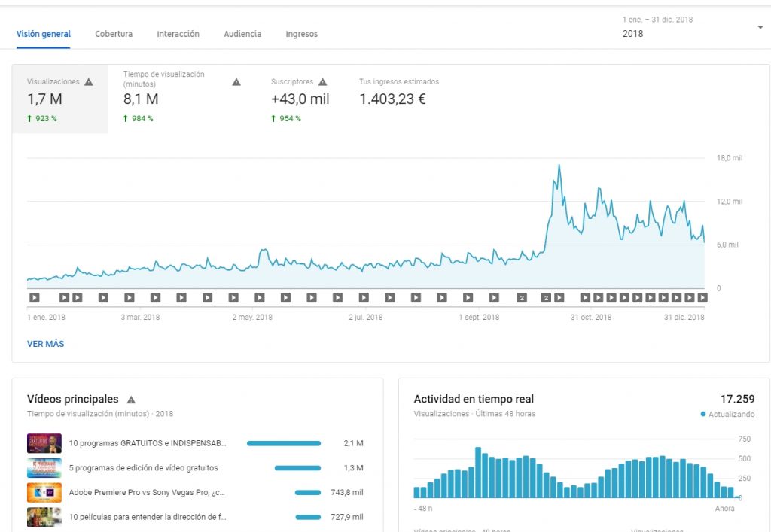Click the last video marker at timeline's right end
Viewport: 771px width, 532px height.
(702, 298)
